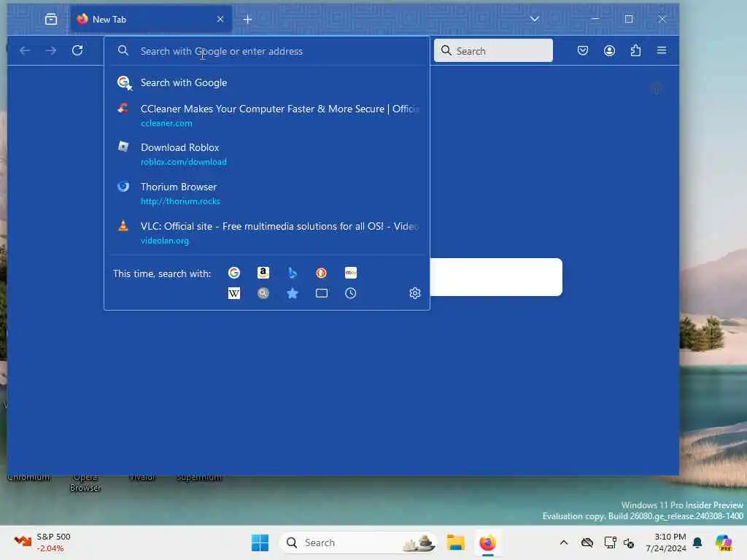Open the Extensions panel
The height and width of the screenshot is (560, 747).
(x=635, y=50)
